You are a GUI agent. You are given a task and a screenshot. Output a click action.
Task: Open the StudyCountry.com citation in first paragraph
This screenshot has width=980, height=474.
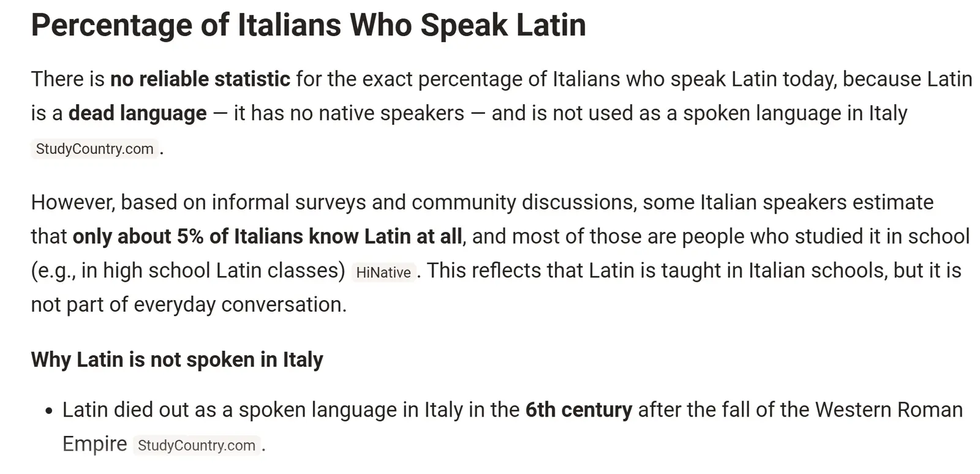click(94, 149)
